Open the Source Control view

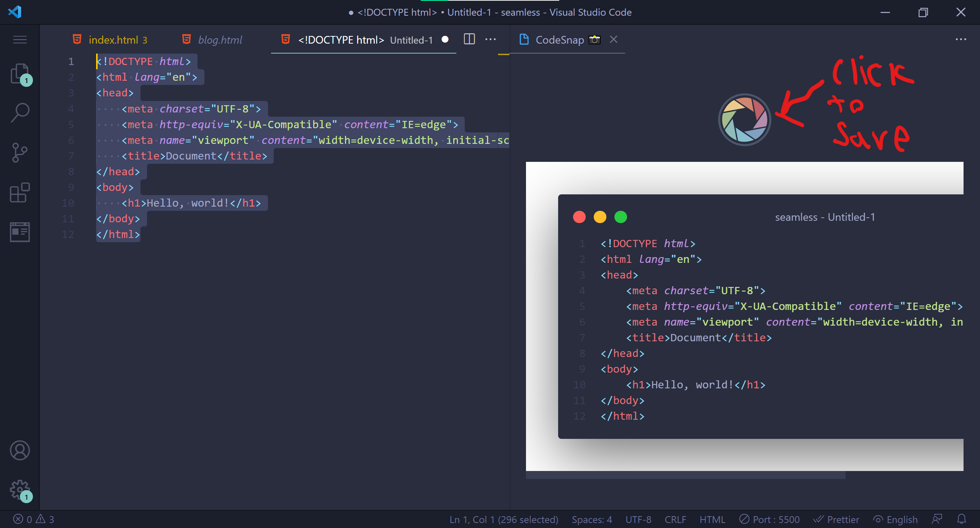tap(20, 153)
